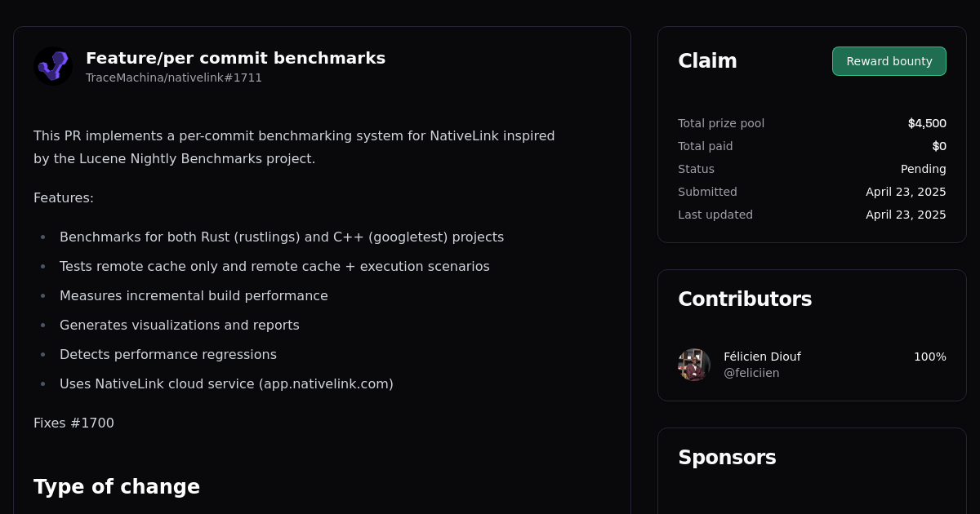Click the $0 total paid value
Image resolution: width=980 pixels, height=514 pixels.
click(x=940, y=146)
